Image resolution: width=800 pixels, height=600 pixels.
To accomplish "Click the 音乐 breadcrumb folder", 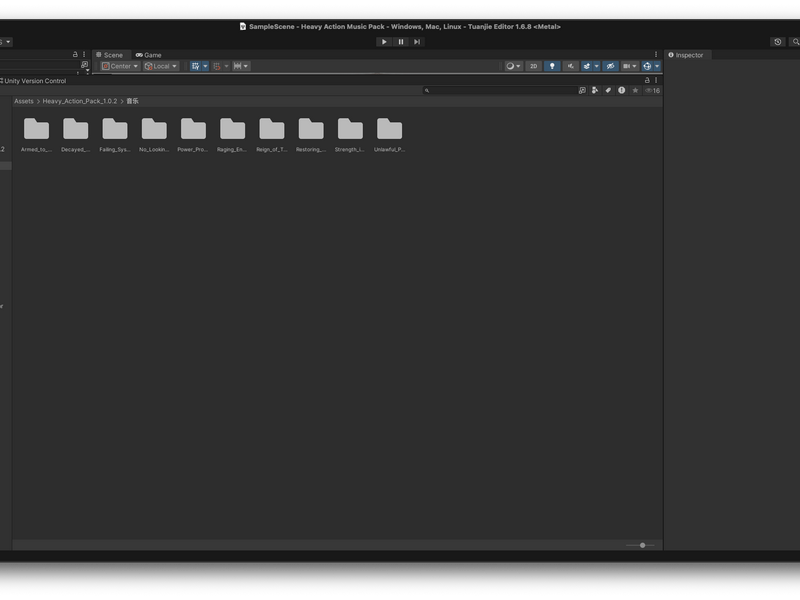I will (132, 101).
